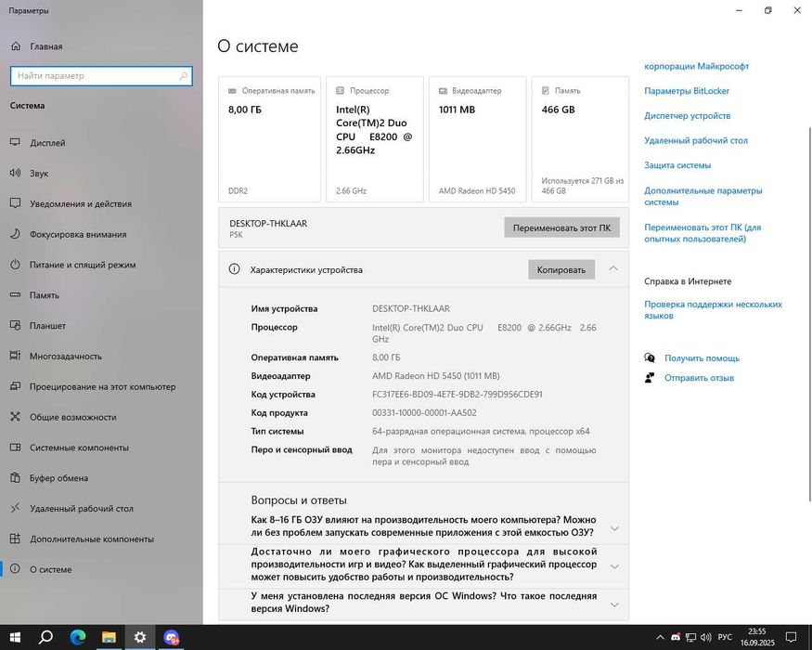Click the search magnifier in Найти параметр box
Viewport: 812px width, 650px height.
pyautogui.click(x=184, y=75)
